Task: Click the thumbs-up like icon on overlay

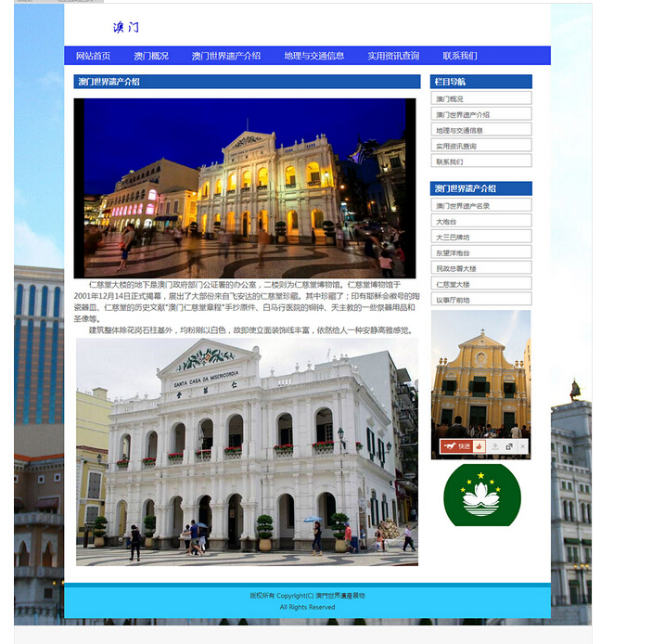Action: [x=479, y=446]
